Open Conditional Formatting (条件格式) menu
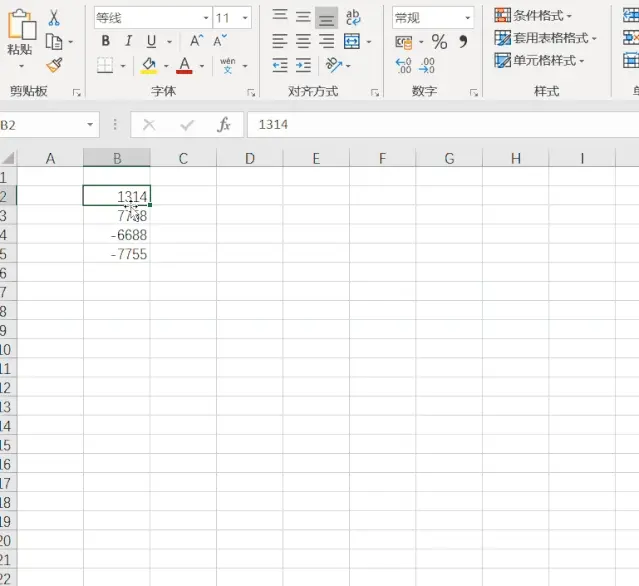Image resolution: width=639 pixels, height=586 pixels. [533, 15]
